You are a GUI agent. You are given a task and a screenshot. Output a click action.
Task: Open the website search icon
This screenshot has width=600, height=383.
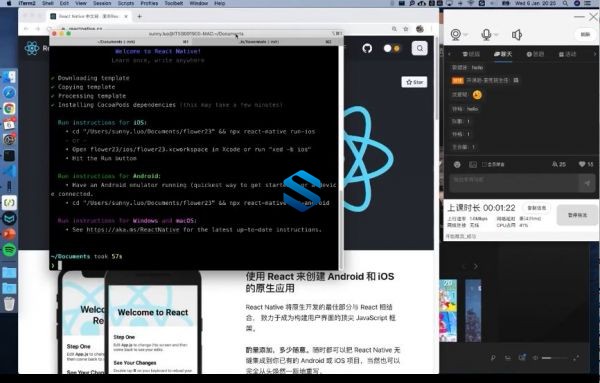coord(420,48)
